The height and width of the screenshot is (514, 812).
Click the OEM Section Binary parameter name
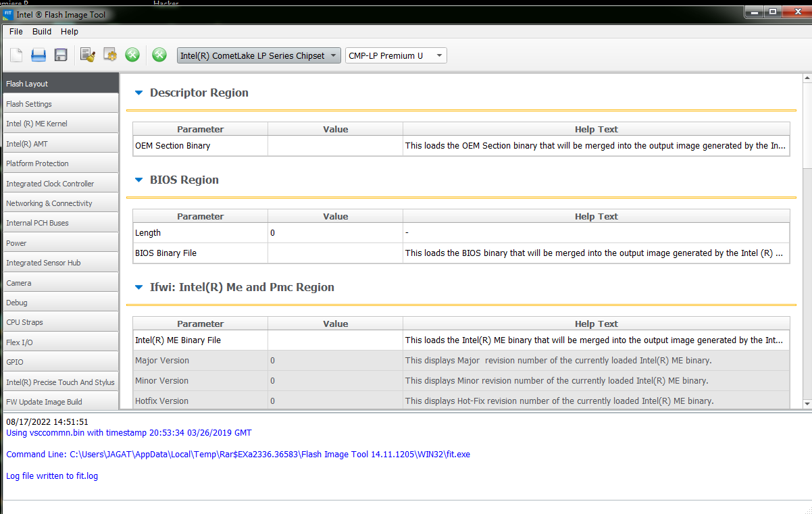[172, 146]
